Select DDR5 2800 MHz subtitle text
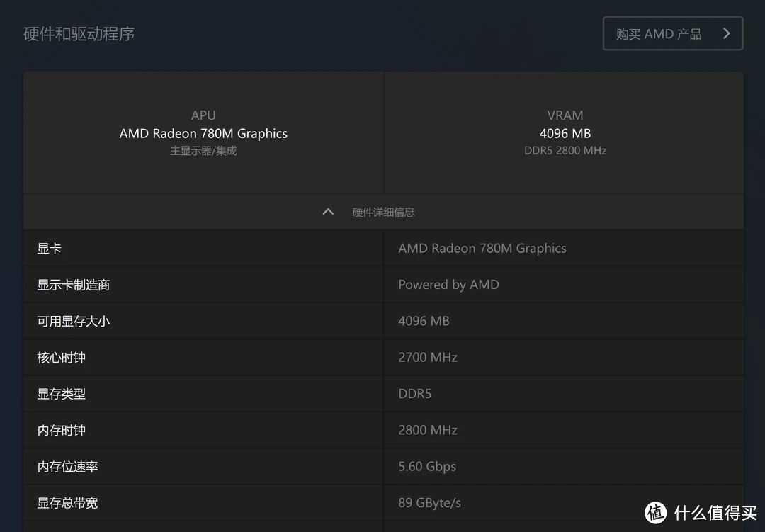 565,150
